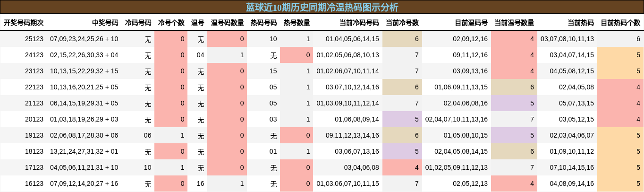This screenshot has height=192, width=644.
Task: Select current warm codes 01,06,09,11,13,15
Action: [461, 87]
